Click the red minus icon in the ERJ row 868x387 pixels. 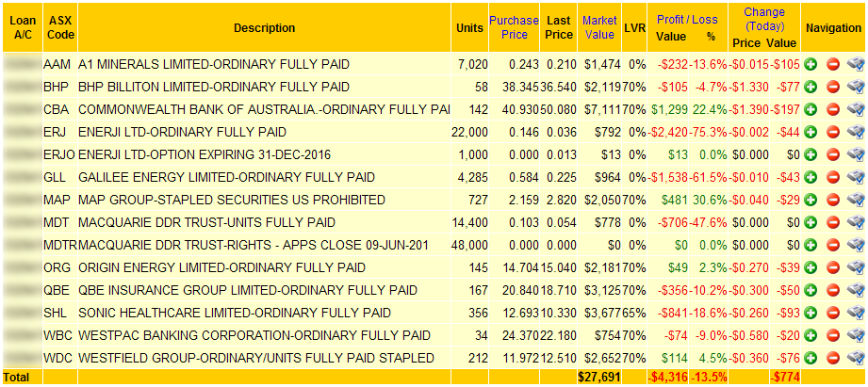coord(833,132)
